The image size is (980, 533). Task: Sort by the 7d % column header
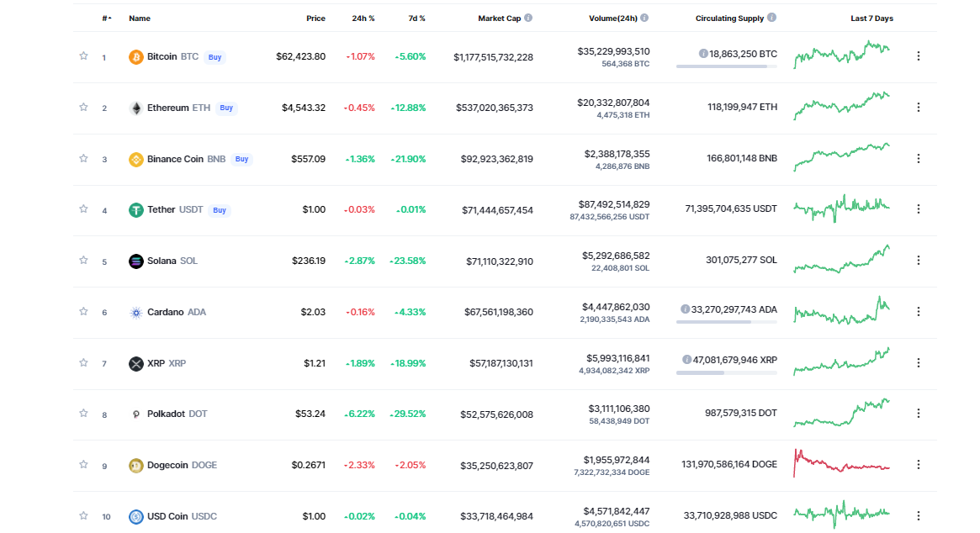point(416,18)
